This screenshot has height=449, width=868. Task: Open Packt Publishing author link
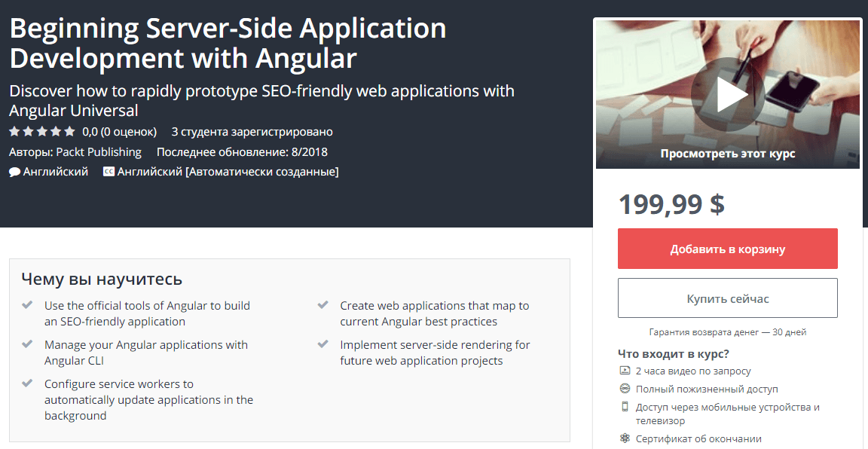tap(99, 151)
